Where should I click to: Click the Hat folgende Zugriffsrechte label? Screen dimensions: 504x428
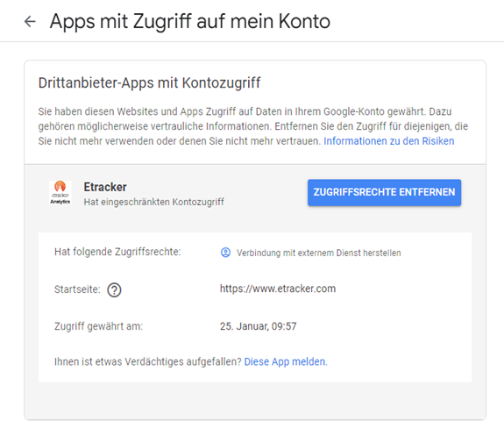[x=117, y=252]
